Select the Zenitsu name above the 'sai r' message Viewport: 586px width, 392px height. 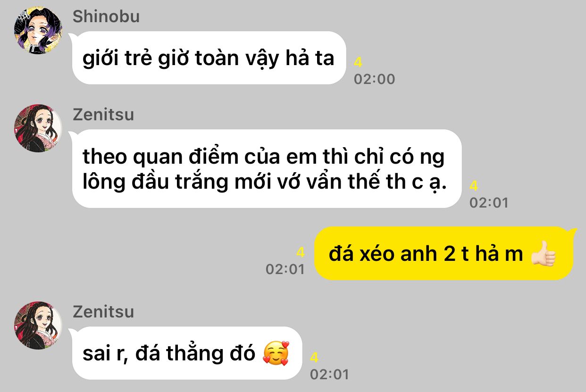click(x=103, y=312)
